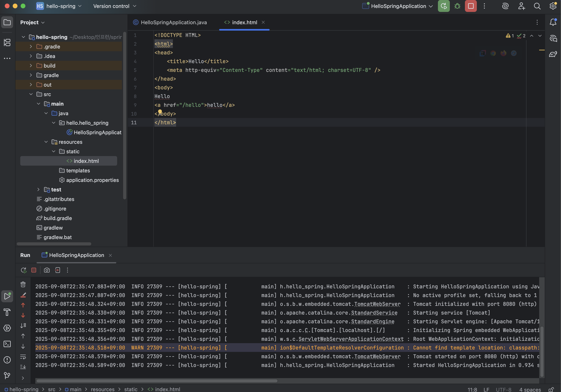Click UTF-8 encoding in status bar
Image resolution: width=561 pixels, height=392 pixels.
[504, 390]
